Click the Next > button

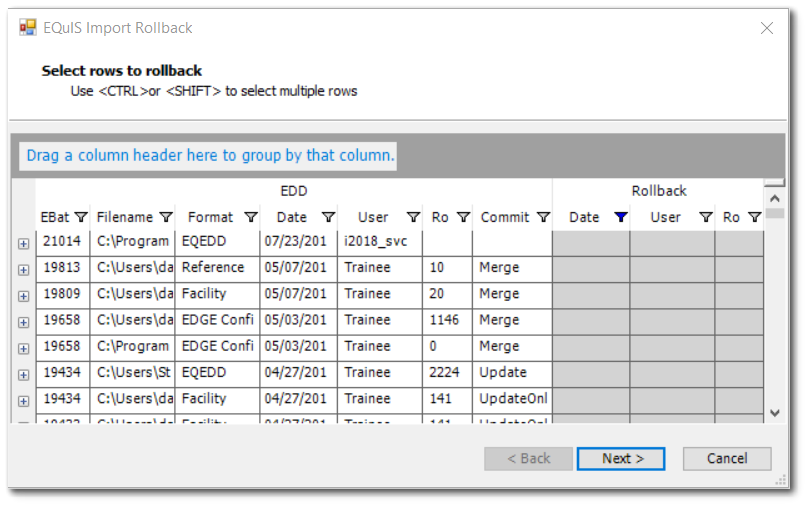point(620,458)
